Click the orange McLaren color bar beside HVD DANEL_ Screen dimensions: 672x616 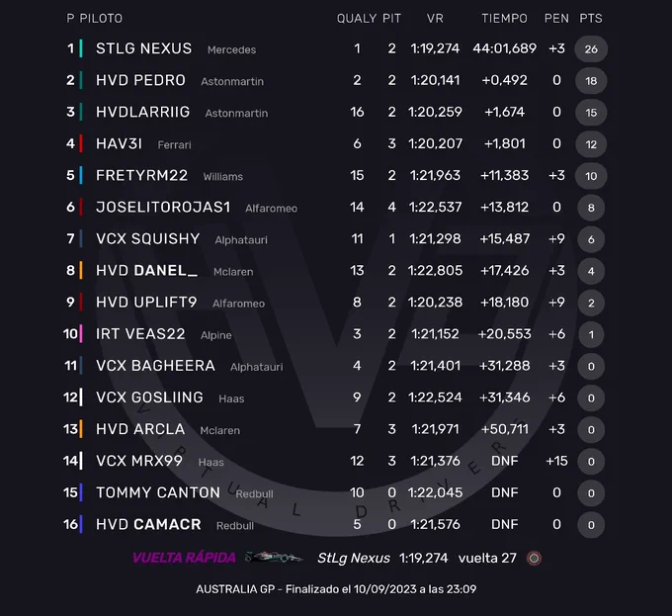pyautogui.click(x=81, y=270)
